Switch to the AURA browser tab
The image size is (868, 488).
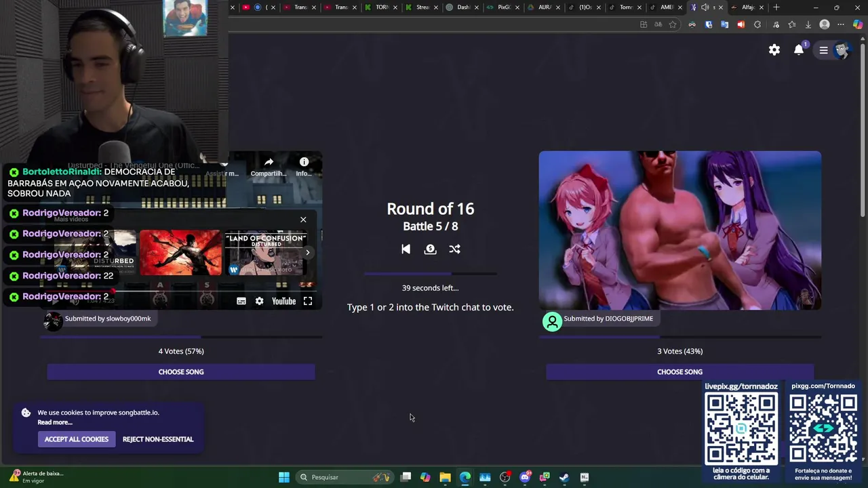coord(545,7)
